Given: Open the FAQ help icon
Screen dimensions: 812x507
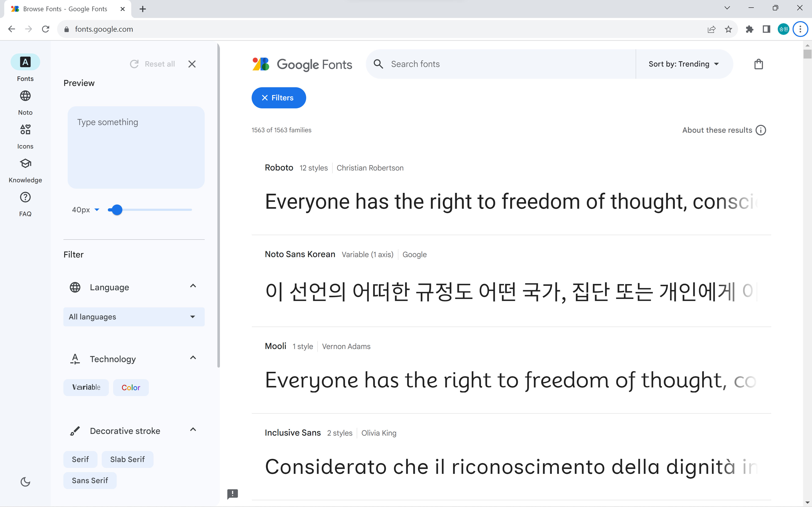Looking at the screenshot, I should (25, 197).
